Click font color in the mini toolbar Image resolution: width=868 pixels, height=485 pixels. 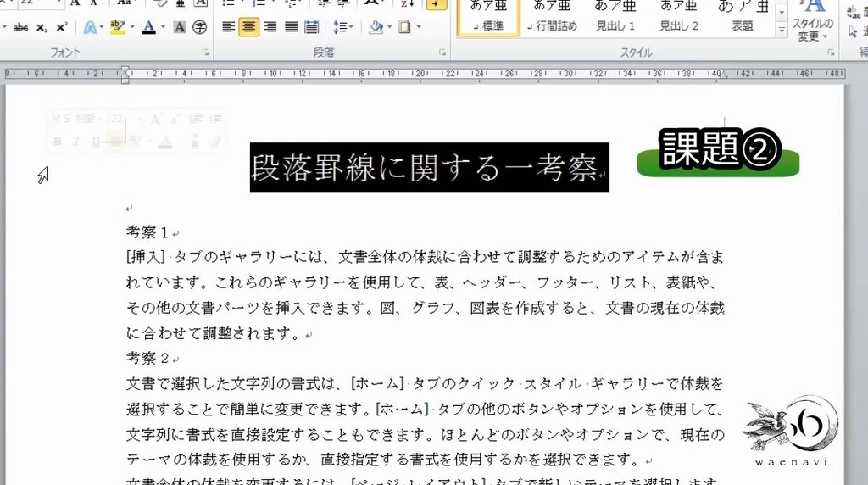point(165,142)
